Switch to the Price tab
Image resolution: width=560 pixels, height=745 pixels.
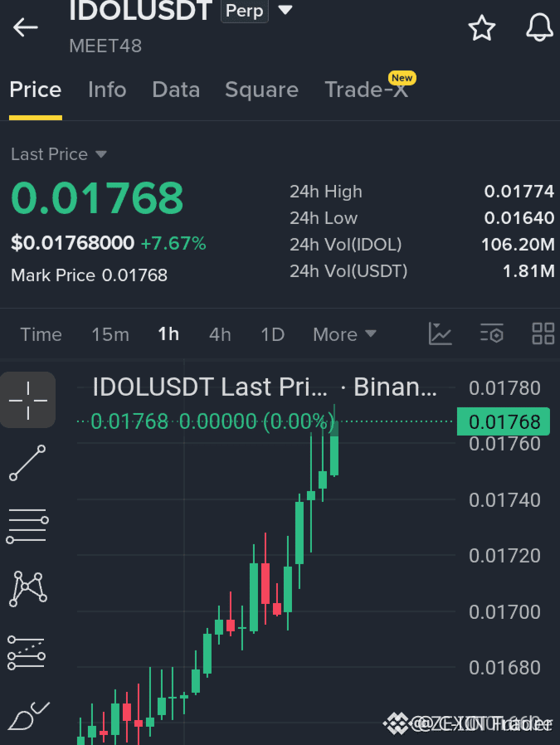(36, 90)
